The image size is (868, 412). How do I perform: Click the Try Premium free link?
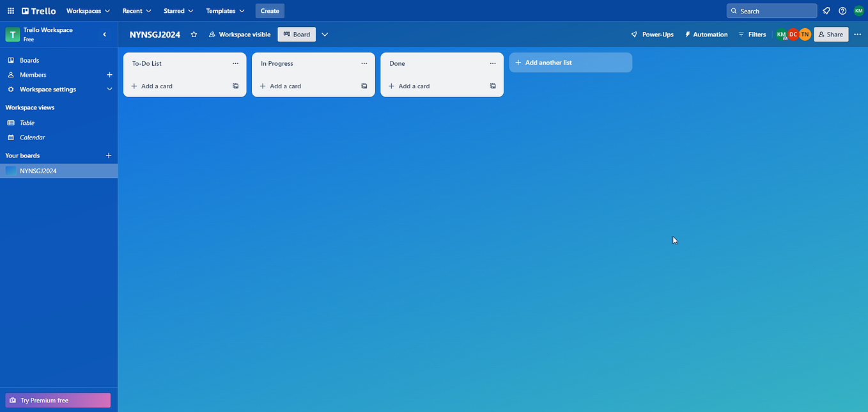click(57, 400)
